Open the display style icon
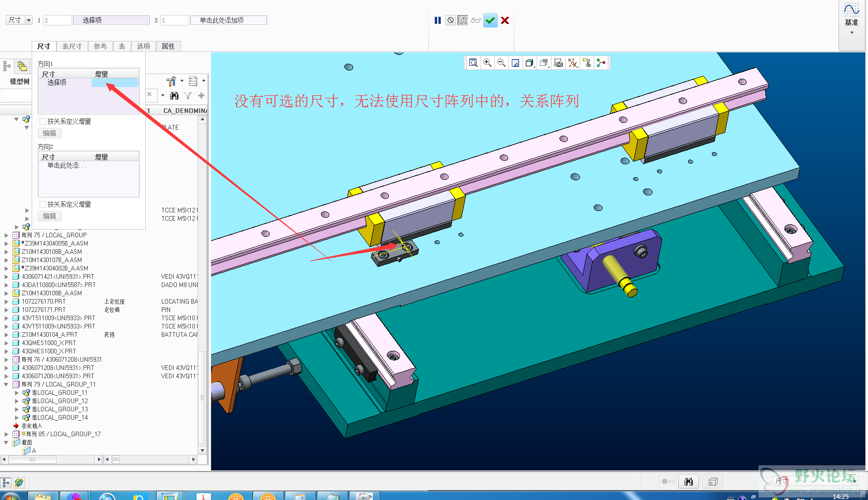 [x=529, y=63]
